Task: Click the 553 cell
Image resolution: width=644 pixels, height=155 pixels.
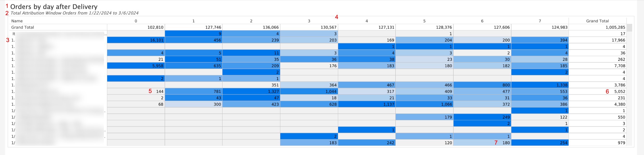Action: tap(540, 92)
